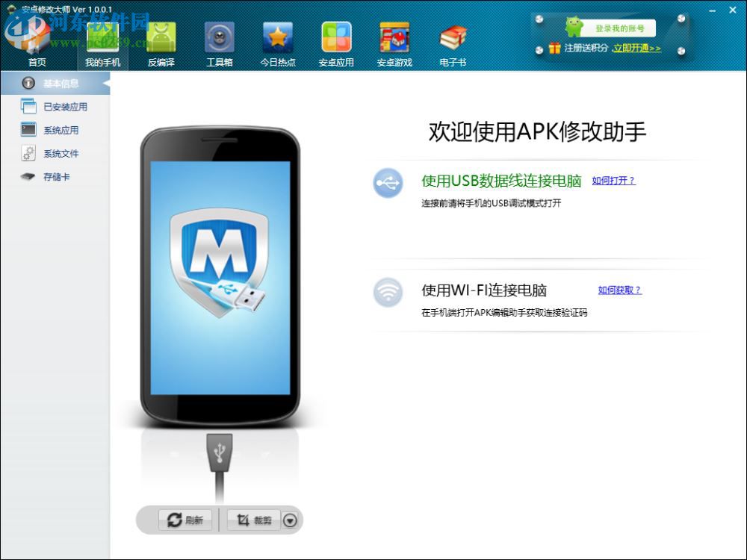Image resolution: width=747 pixels, height=560 pixels.
Task: Click the 登录我的账号 login button
Action: pos(619,28)
